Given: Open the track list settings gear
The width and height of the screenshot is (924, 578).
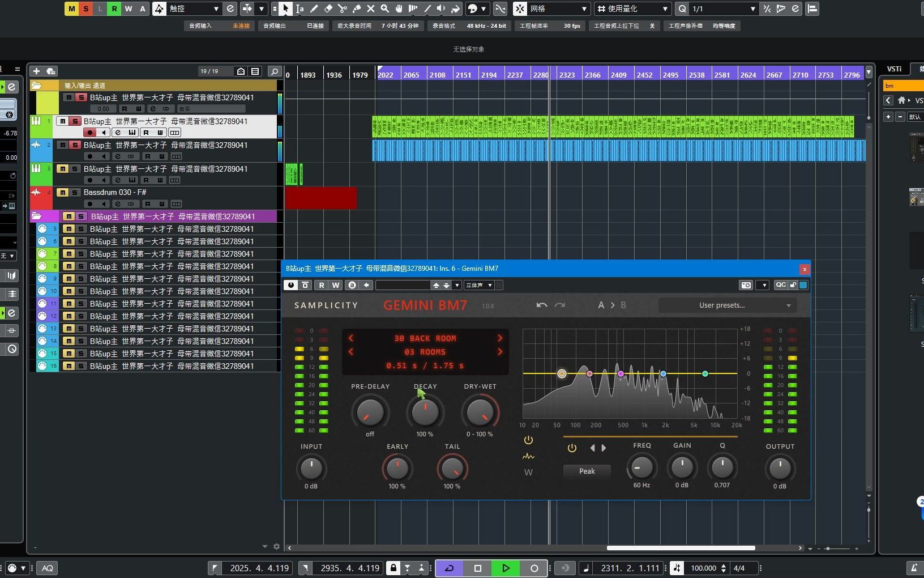Looking at the screenshot, I should 276,547.
